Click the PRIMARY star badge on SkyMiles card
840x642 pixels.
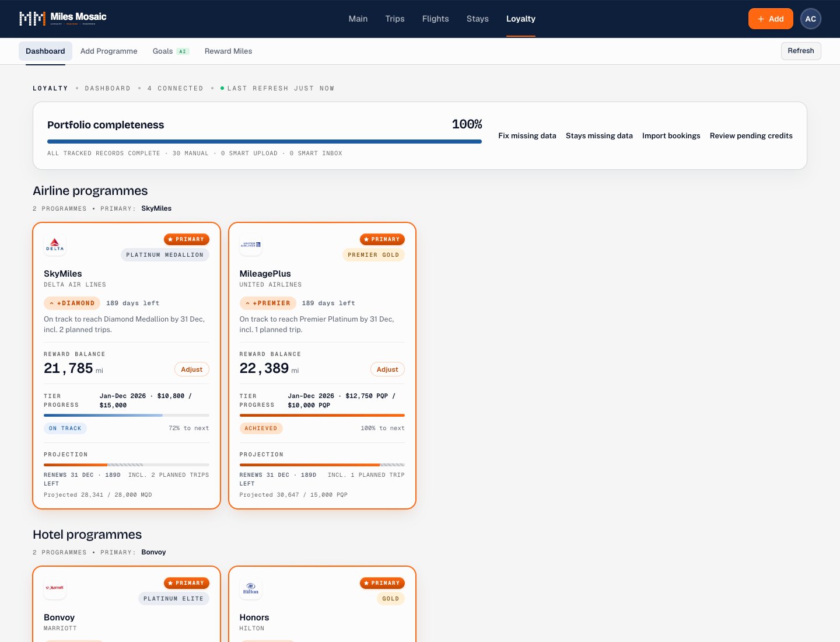point(186,239)
